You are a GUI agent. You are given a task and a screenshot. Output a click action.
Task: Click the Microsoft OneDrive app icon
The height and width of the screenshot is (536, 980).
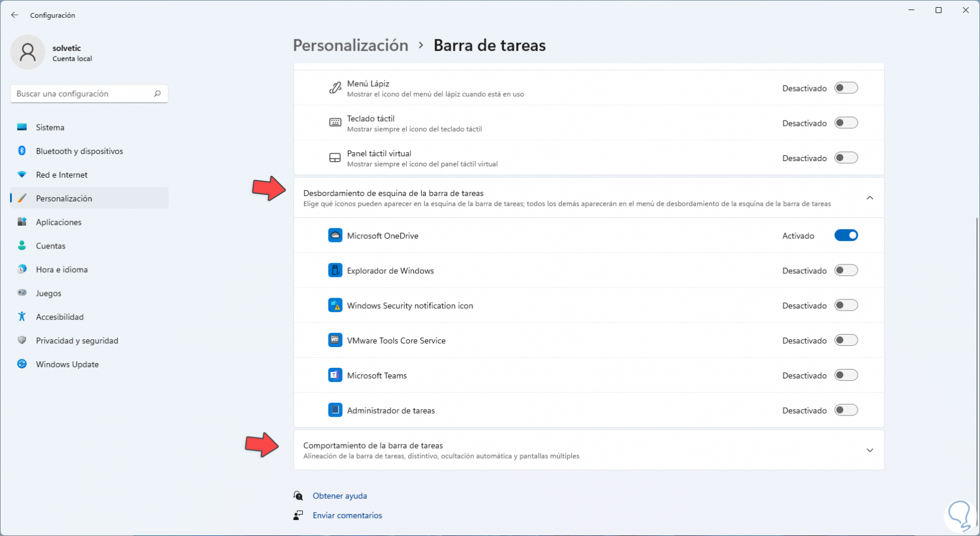pos(335,235)
